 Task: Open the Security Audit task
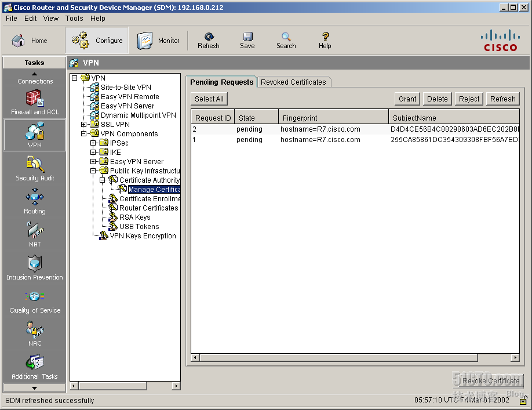35,168
